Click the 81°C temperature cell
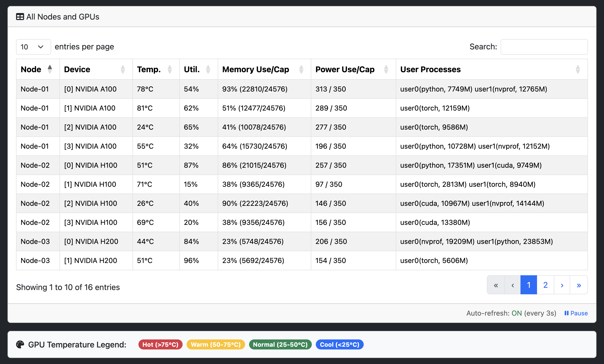The image size is (604, 364). pos(156,108)
